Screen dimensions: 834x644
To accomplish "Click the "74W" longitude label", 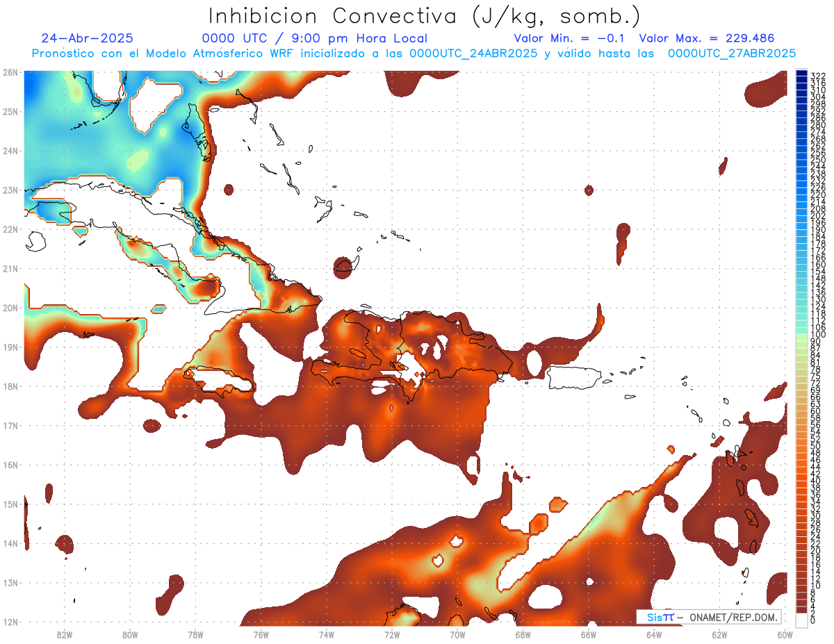I will 326,634.
